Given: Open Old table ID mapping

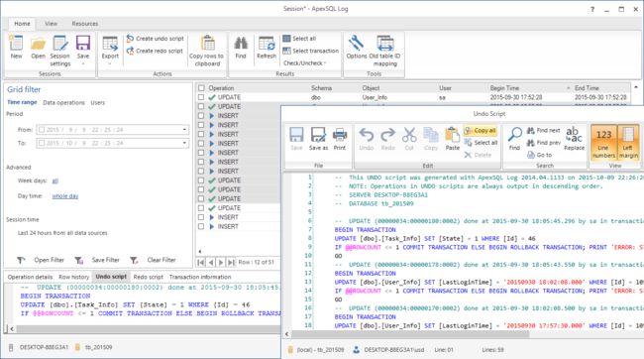Looking at the screenshot, I should point(384,51).
